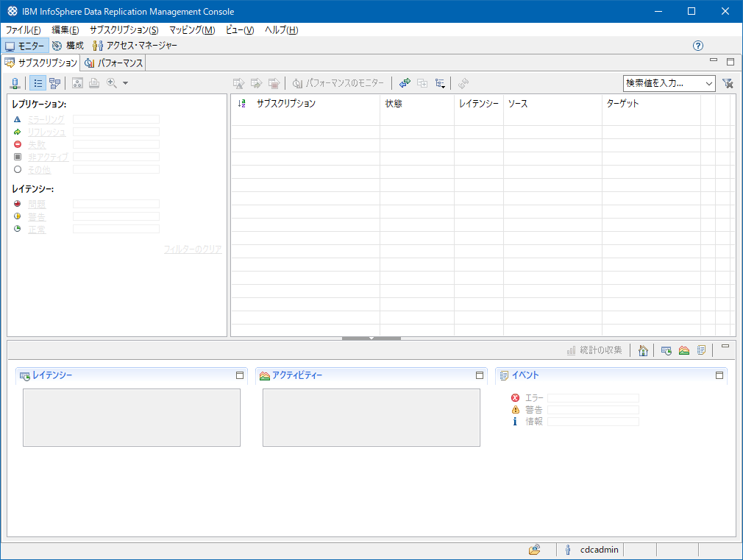Click the expand-all icon in table toolbar
This screenshot has height=560, width=743.
click(x=422, y=83)
